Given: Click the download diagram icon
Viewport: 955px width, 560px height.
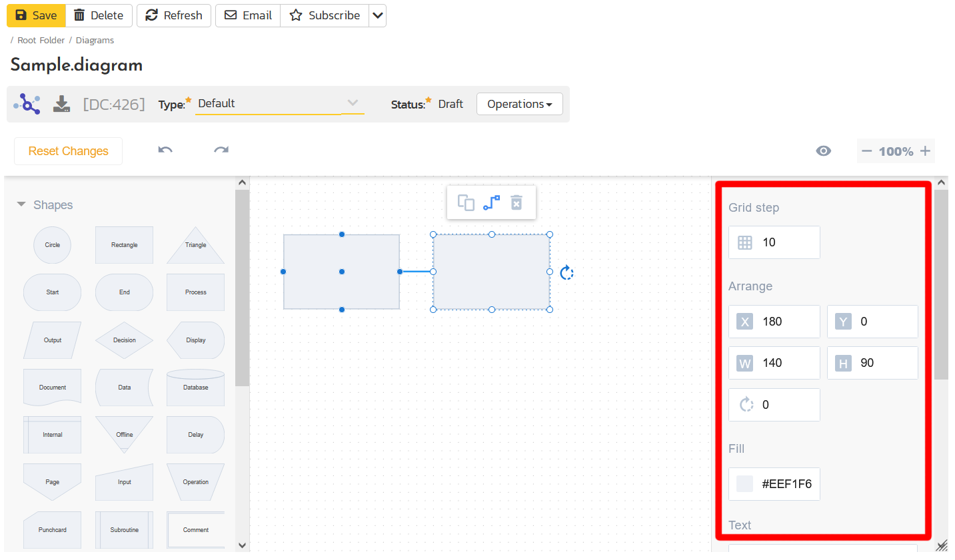Looking at the screenshot, I should (x=61, y=104).
